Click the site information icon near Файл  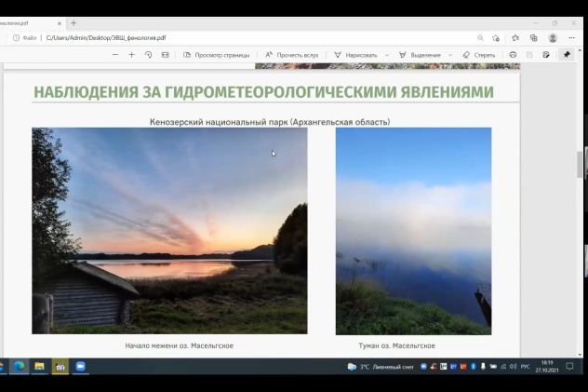16,38
